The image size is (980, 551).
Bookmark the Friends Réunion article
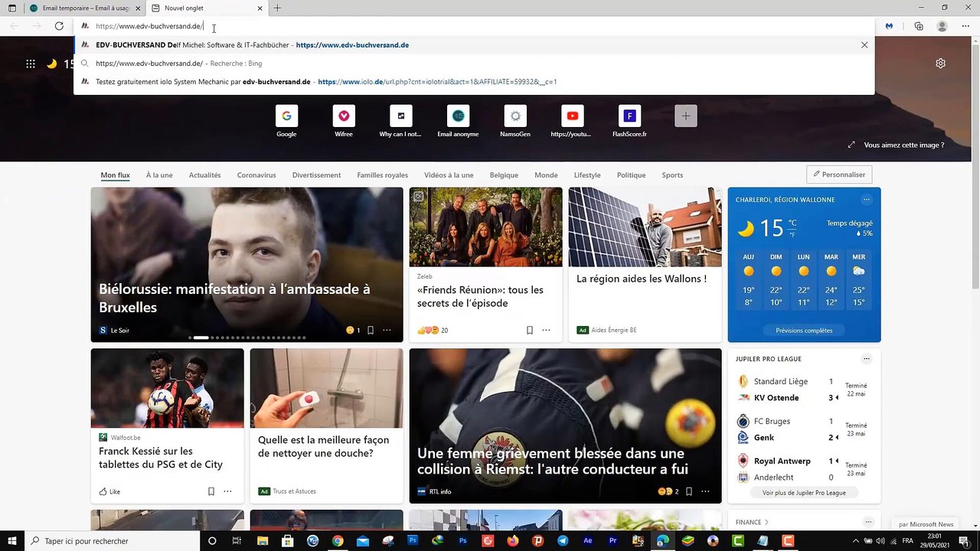(529, 331)
